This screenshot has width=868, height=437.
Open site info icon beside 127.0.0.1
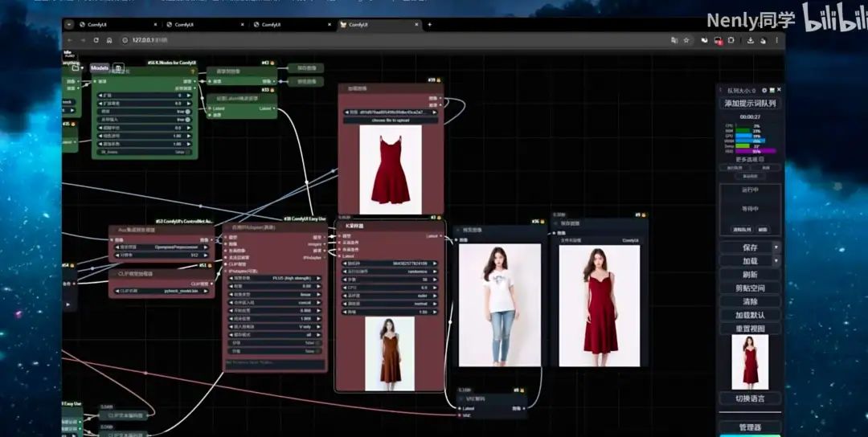tap(125, 40)
